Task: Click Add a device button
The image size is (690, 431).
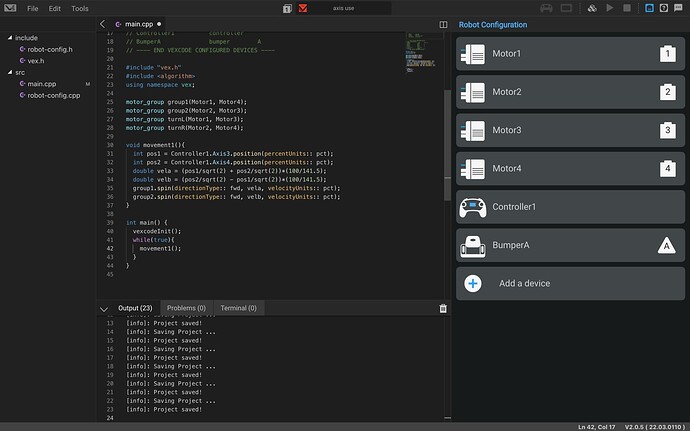Action: tap(570, 284)
